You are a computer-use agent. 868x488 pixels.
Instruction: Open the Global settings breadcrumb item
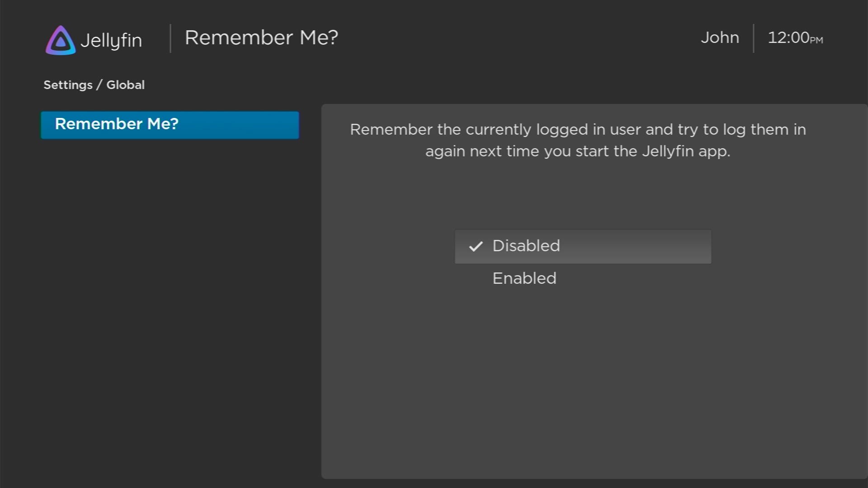coord(125,84)
